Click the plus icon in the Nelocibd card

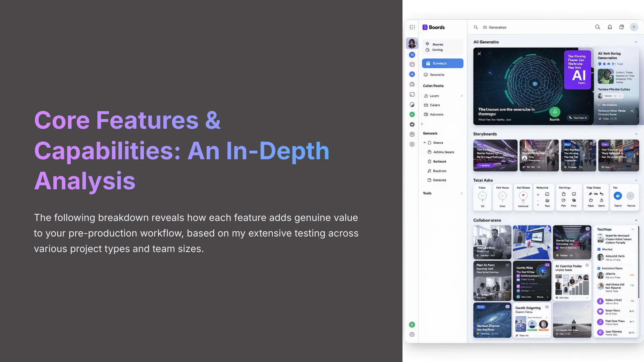coord(538,195)
